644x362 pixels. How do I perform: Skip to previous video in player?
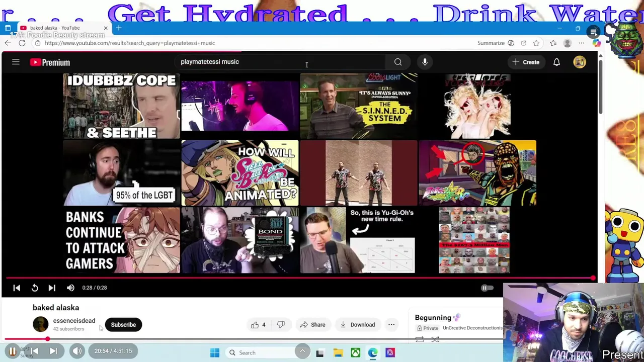(17, 288)
